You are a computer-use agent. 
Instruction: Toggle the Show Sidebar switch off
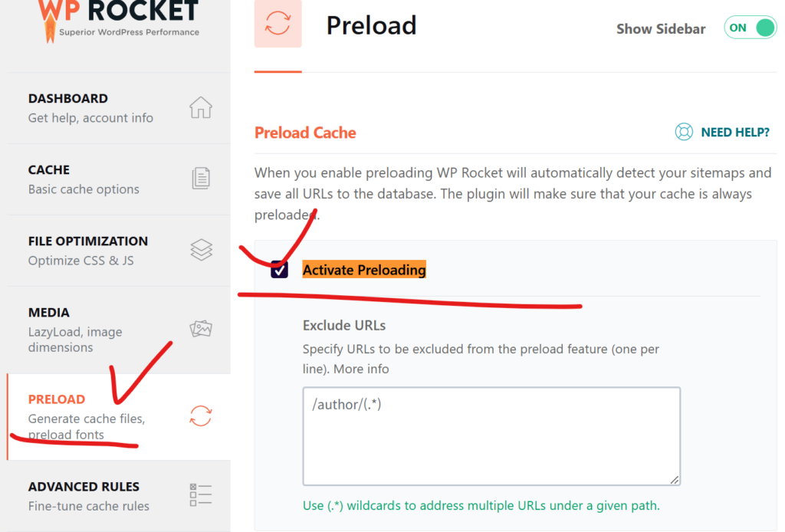pyautogui.click(x=750, y=28)
